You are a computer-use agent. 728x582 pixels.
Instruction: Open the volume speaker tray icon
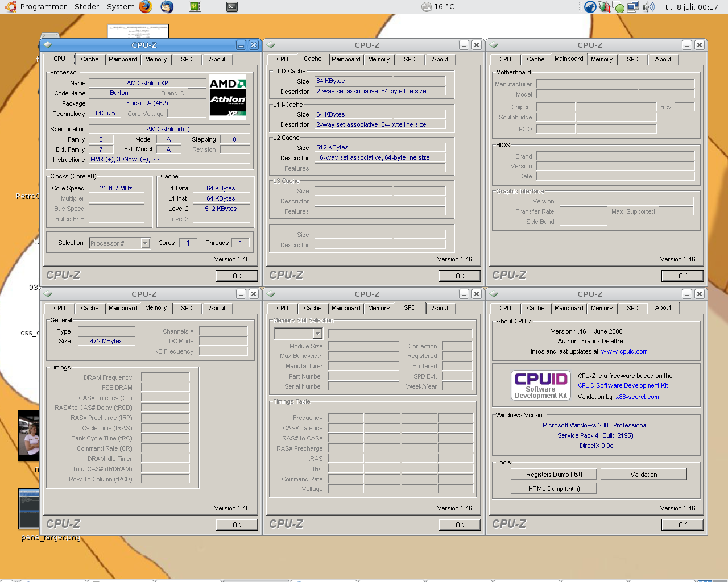(648, 7)
